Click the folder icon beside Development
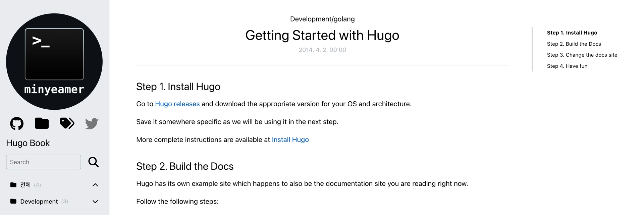The width and height of the screenshot is (644, 215). (x=13, y=201)
